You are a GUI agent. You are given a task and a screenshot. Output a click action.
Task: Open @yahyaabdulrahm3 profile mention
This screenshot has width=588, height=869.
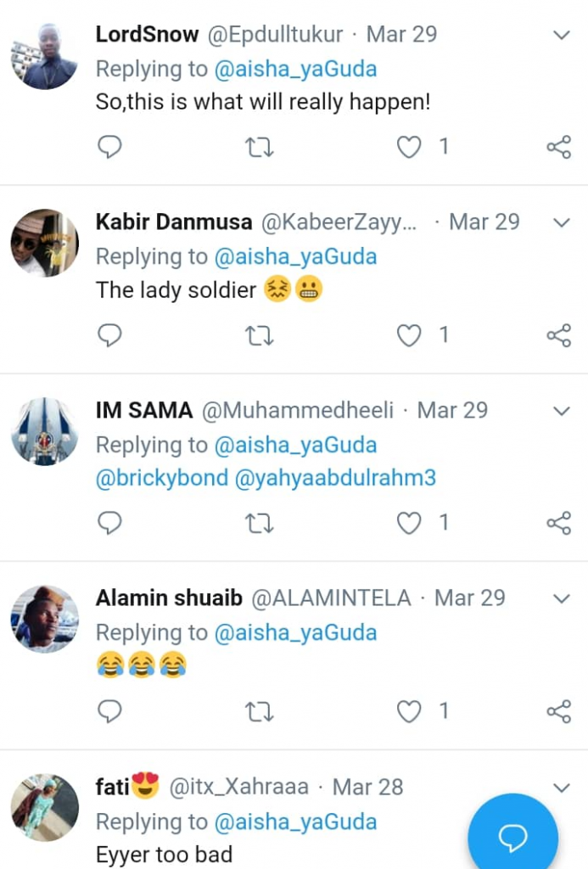click(334, 478)
